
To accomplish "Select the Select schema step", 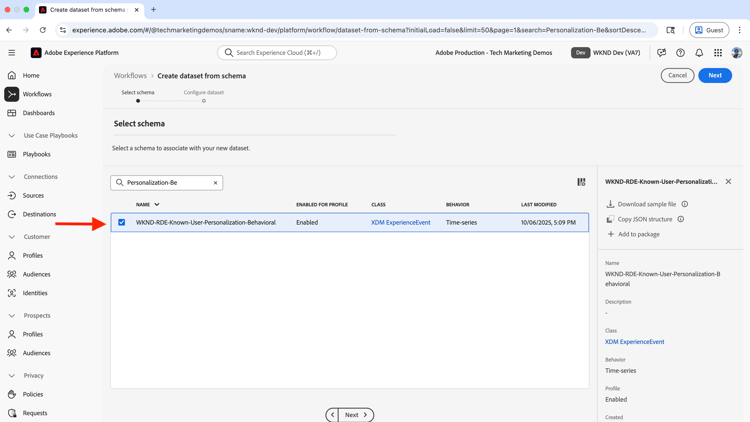I will [x=138, y=95].
